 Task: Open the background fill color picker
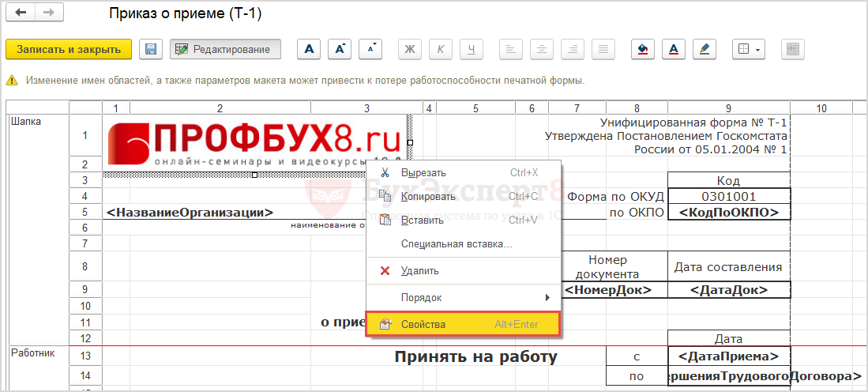coord(643,49)
